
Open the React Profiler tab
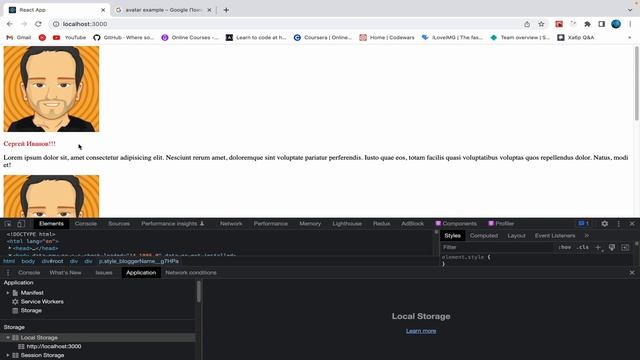pos(501,224)
